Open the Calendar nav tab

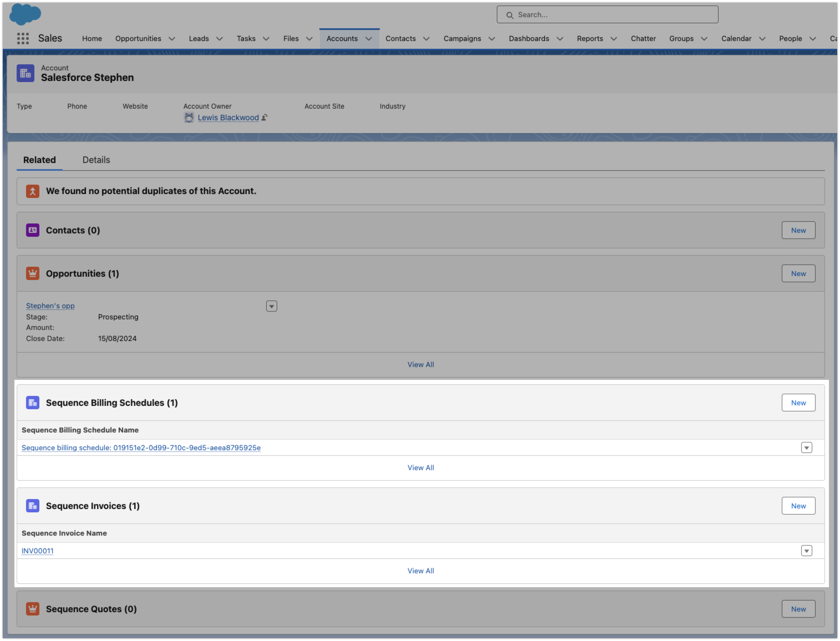(737, 39)
